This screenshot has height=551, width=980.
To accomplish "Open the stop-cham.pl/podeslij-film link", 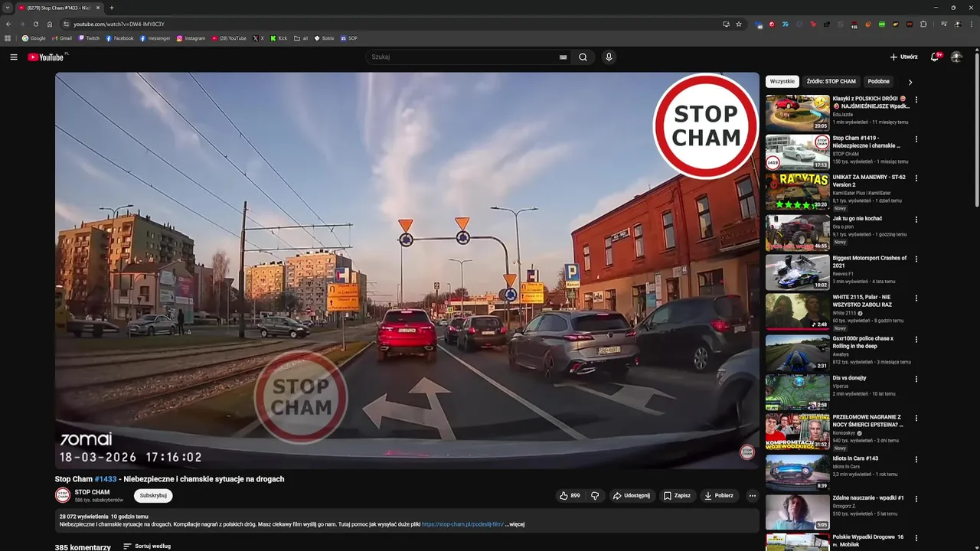I will point(462,524).
